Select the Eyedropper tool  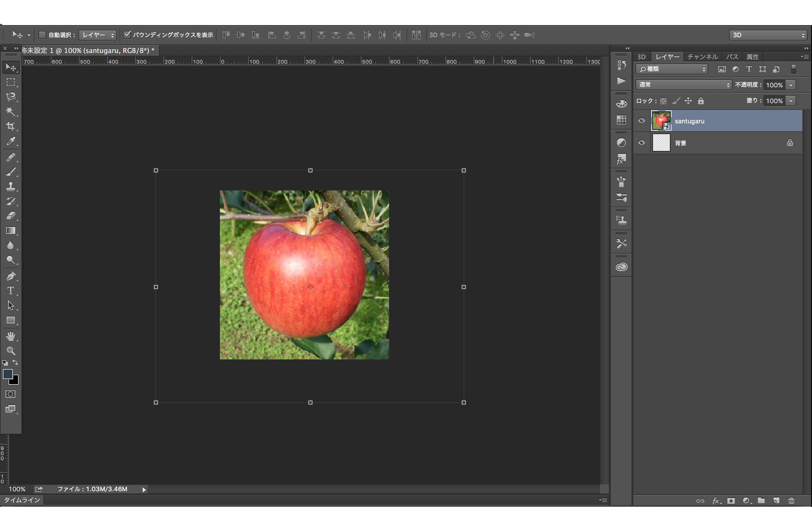(11, 141)
